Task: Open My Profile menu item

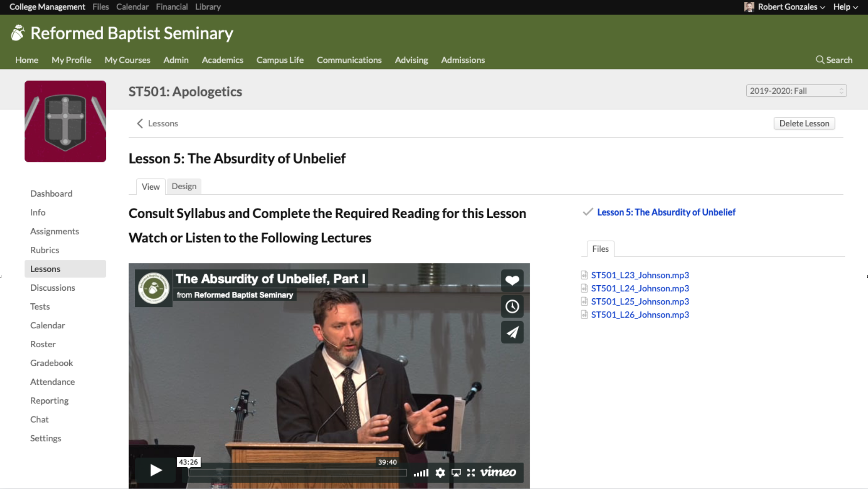Action: 71,60
